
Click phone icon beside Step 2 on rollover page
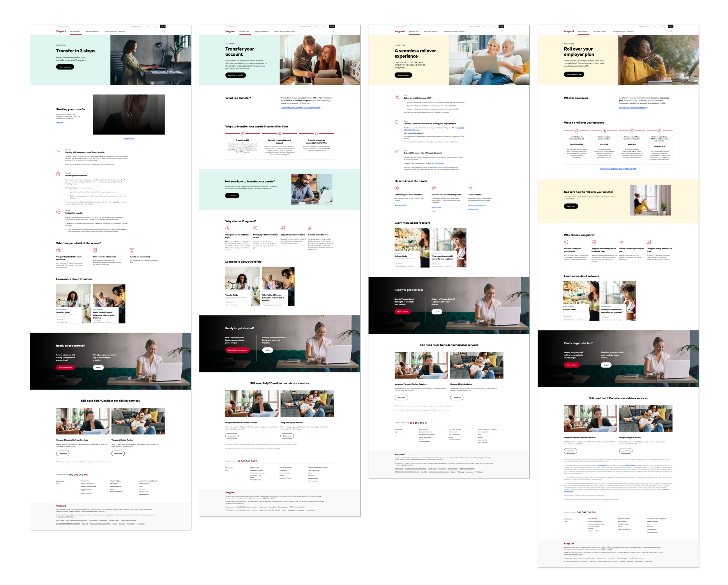[397, 122]
